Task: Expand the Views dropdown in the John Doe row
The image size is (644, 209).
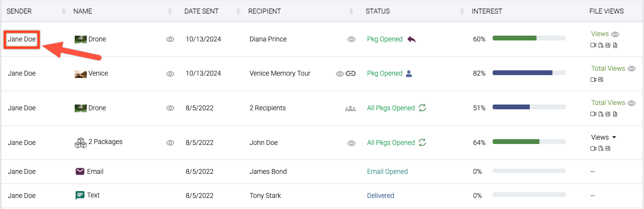Action: pos(604,137)
